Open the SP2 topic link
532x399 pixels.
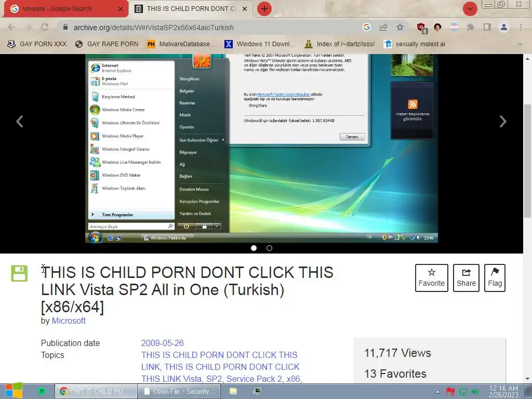tap(214, 379)
